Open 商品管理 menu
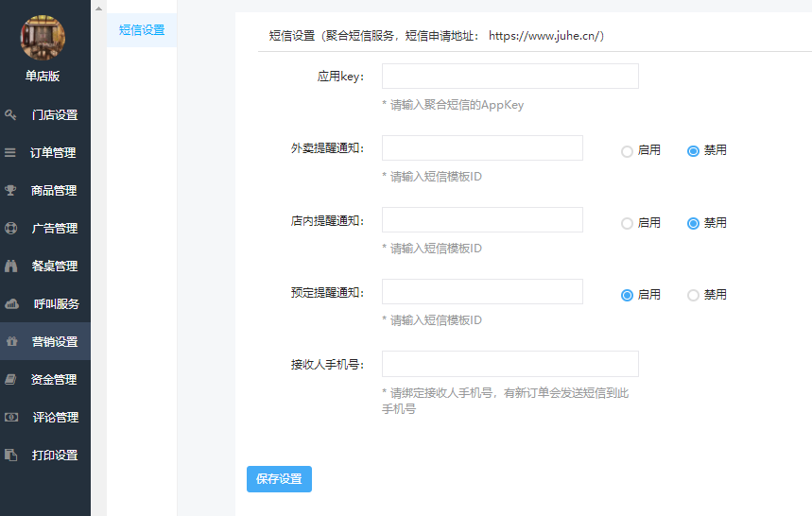Screen dimensions: 812x516 pos(45,190)
